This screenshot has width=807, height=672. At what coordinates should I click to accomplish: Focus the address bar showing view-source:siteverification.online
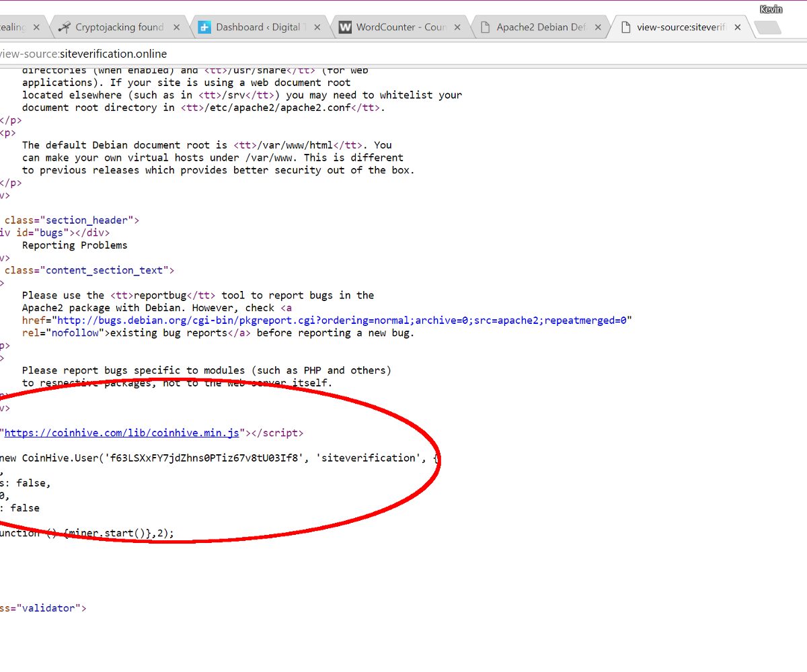[403, 54]
